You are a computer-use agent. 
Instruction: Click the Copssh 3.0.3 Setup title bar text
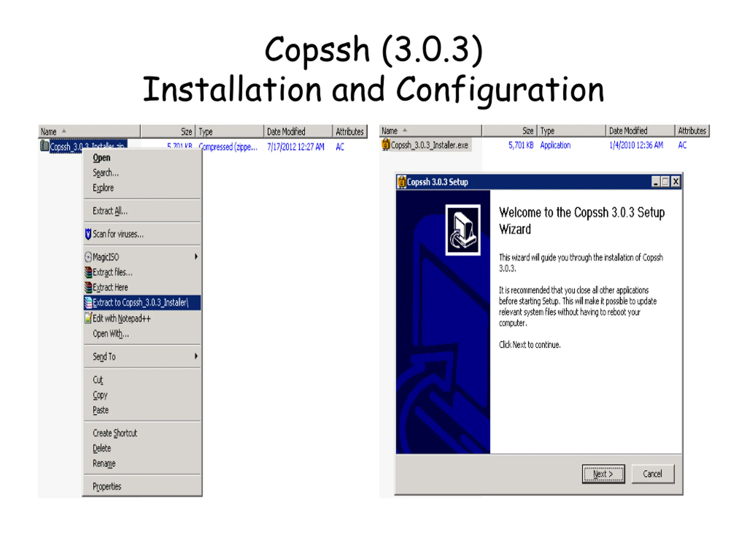[437, 182]
